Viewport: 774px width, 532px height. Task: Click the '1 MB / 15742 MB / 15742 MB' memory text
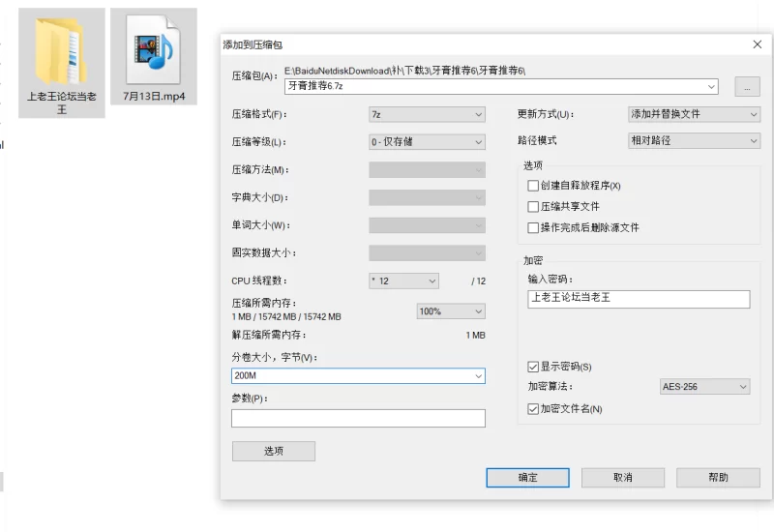coord(286,317)
